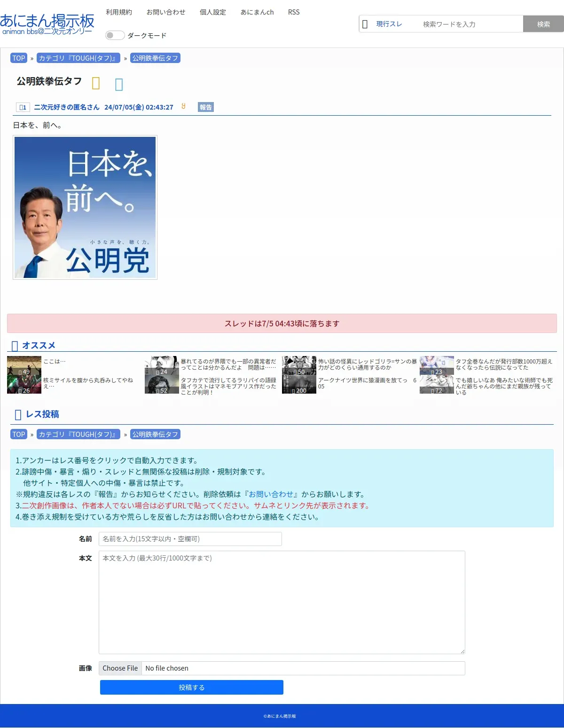Open the RSS menu item

(x=294, y=12)
